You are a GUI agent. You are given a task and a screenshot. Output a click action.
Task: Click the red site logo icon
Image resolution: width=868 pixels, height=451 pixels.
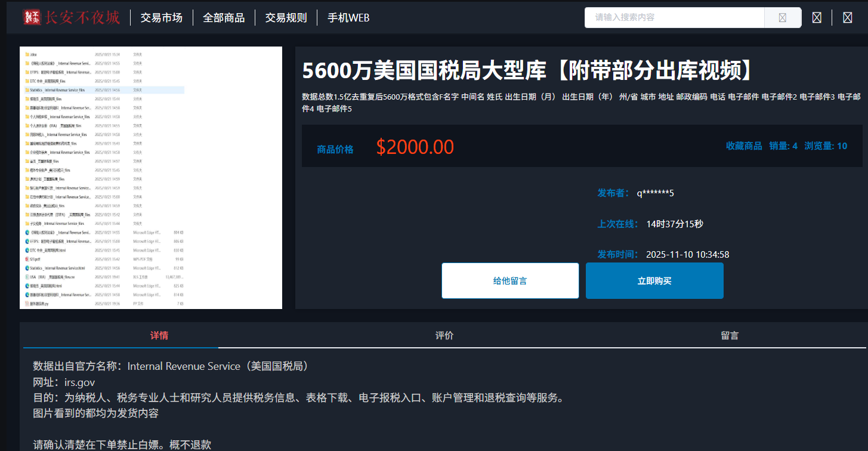pyautogui.click(x=32, y=17)
